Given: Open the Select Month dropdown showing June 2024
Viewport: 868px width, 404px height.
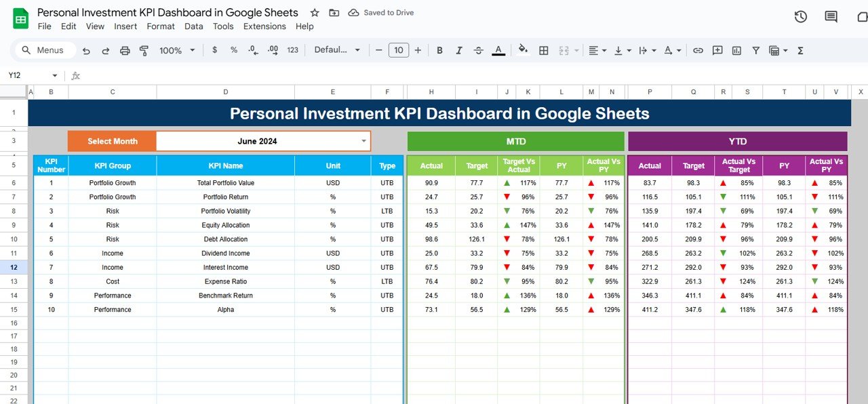Looking at the screenshot, I should click(x=364, y=141).
